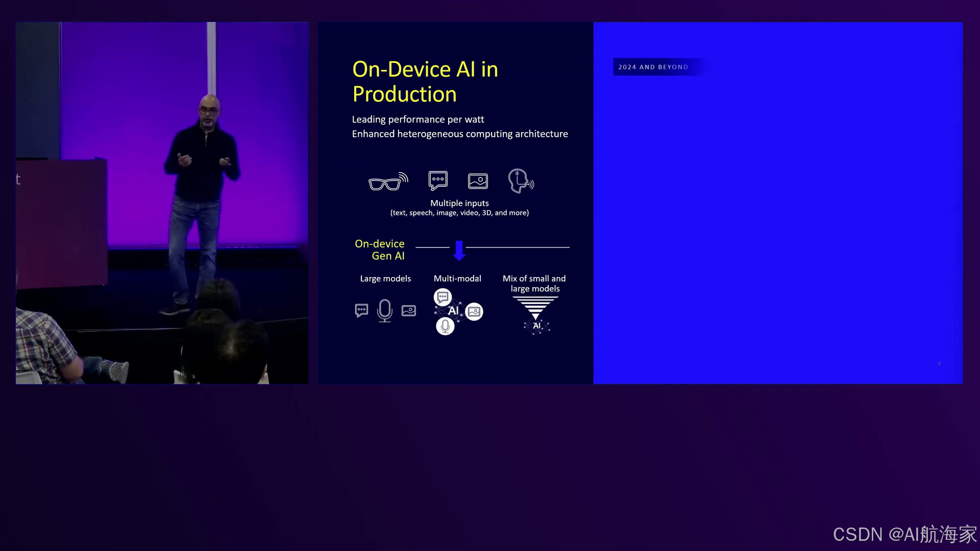This screenshot has height=551, width=980.
Task: Click the Leading performance per watt line
Action: click(x=418, y=119)
